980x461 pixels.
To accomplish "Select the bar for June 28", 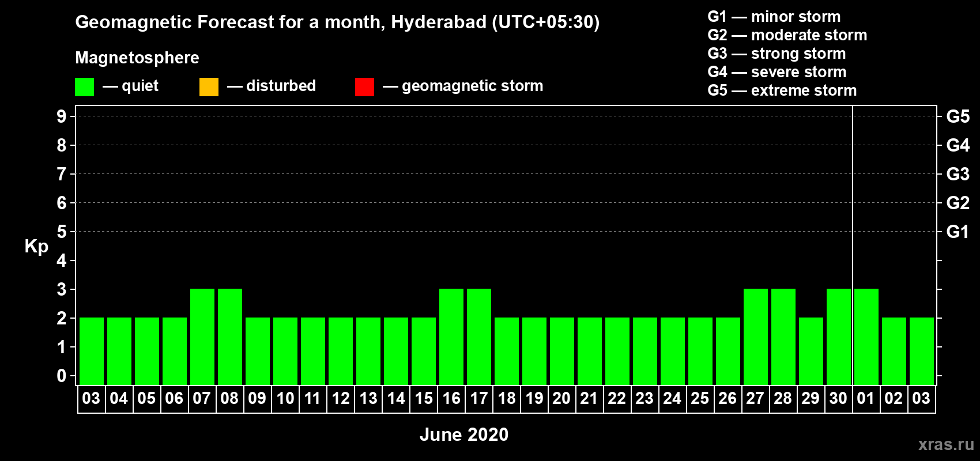I will pos(783,337).
